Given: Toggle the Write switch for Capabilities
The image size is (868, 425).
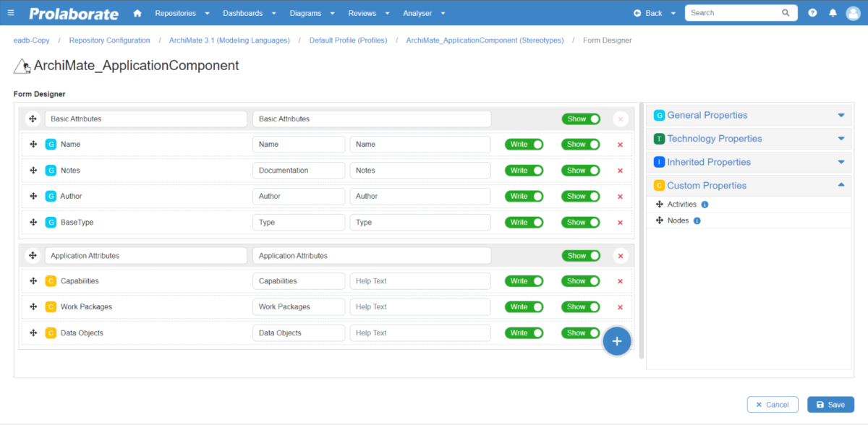Looking at the screenshot, I should pyautogui.click(x=524, y=280).
